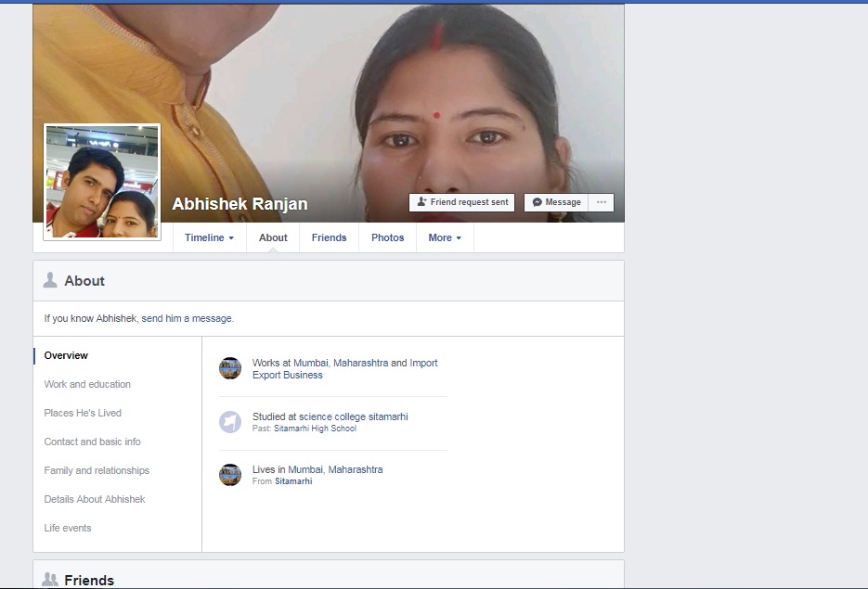The height and width of the screenshot is (589, 868).
Task: Select the About tab
Action: [273, 237]
